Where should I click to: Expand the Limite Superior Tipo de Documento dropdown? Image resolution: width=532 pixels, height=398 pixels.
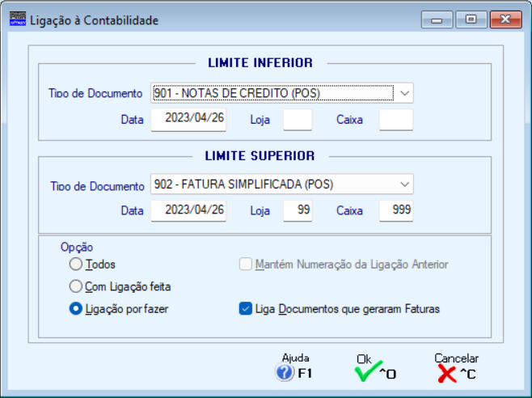coord(405,184)
